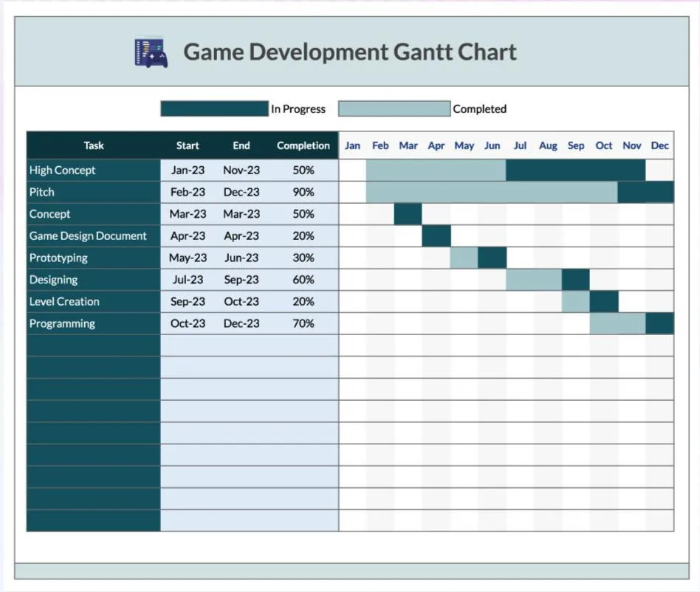Click the Feb month header
Viewport: 700px width, 592px height.
click(x=380, y=145)
